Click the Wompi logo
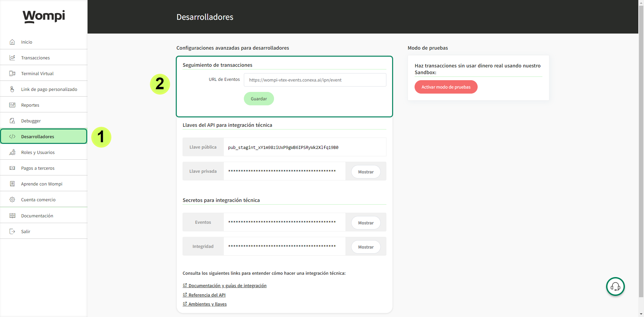This screenshot has width=644, height=317. 44,16
